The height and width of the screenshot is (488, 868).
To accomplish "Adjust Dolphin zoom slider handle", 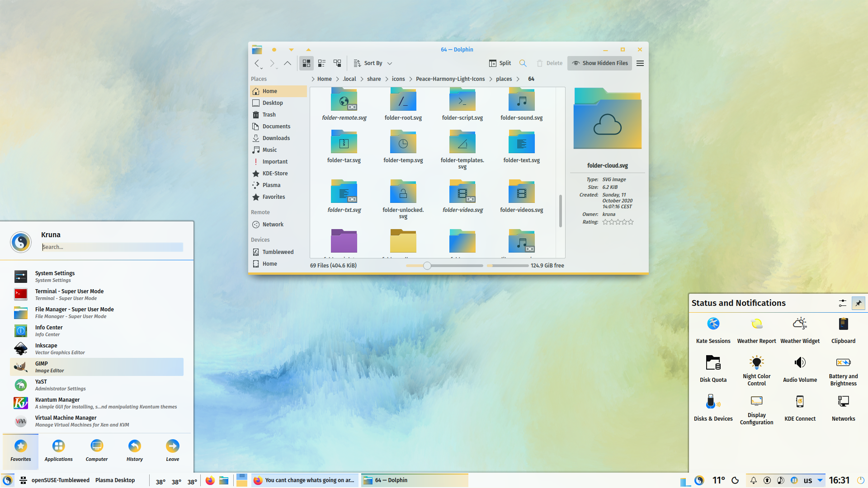I will pos(427,266).
